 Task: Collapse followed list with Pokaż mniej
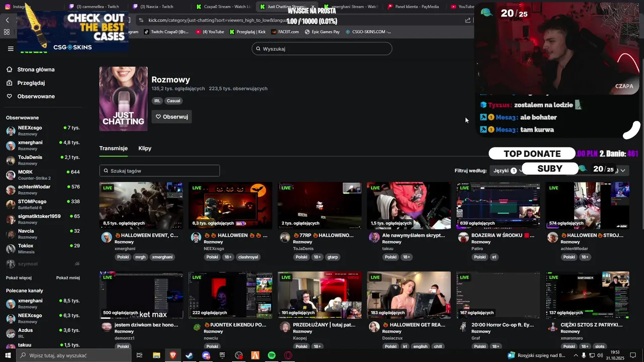68,278
